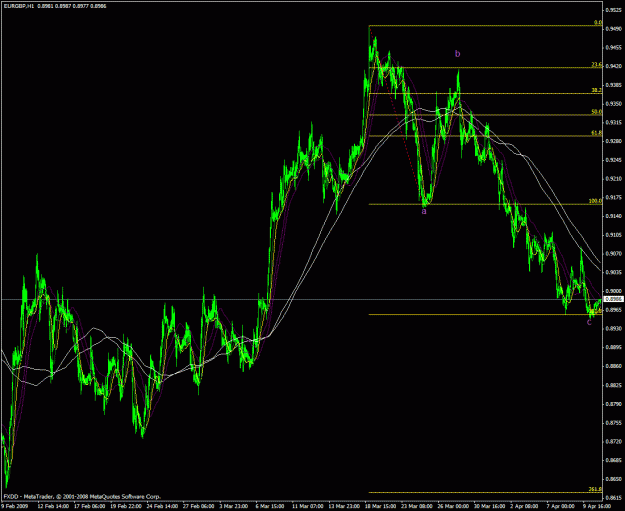Click the 0.8755 price axis value
This screenshot has height=511, width=625.
click(x=613, y=423)
